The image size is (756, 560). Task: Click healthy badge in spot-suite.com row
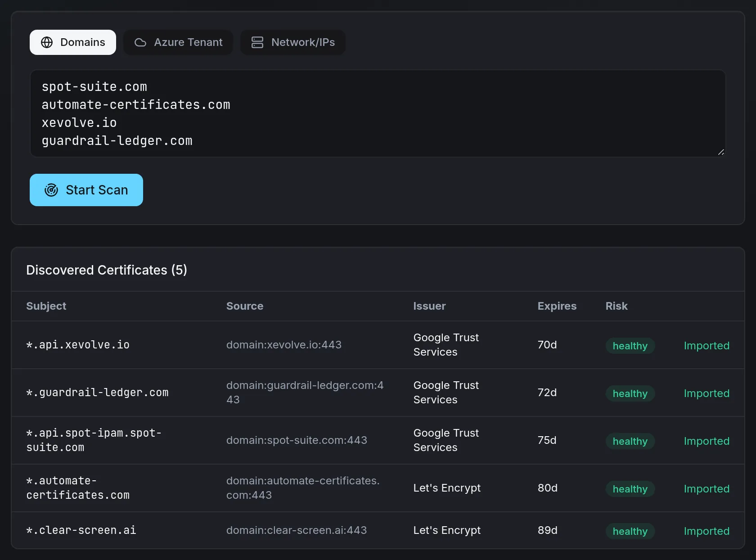pyautogui.click(x=630, y=441)
